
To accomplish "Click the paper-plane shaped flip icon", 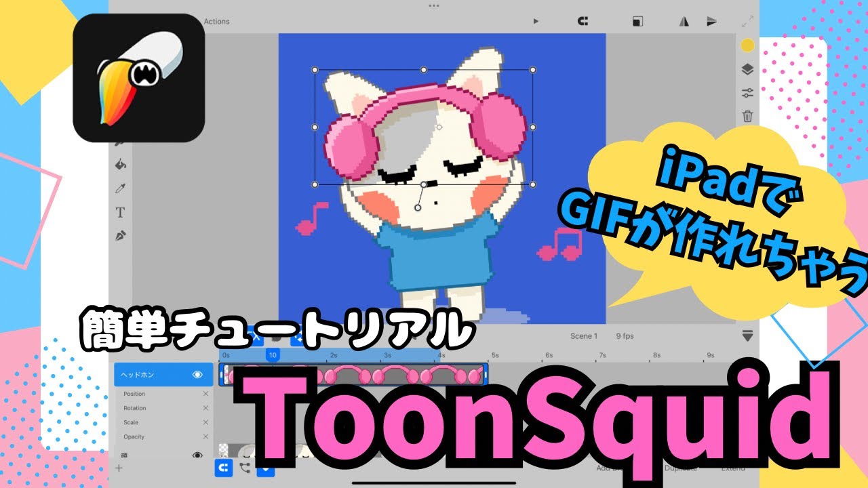I will pyautogui.click(x=711, y=22).
